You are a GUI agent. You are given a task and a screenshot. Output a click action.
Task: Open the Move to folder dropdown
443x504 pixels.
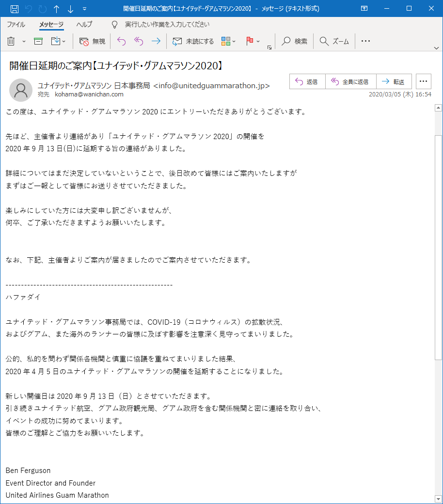[x=63, y=41]
